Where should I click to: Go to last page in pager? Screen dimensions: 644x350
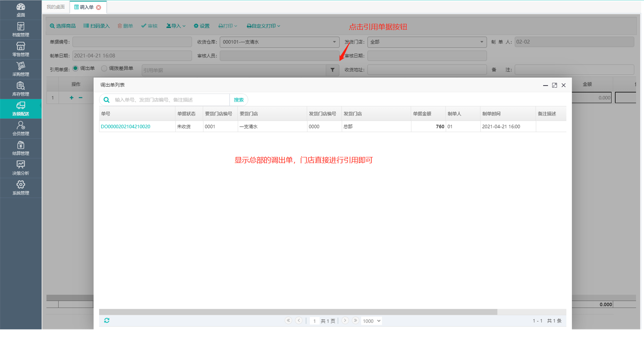pyautogui.click(x=355, y=321)
